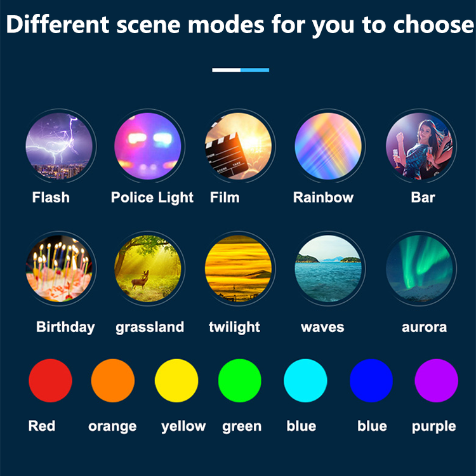This screenshot has width=476, height=476.
Task: Click the white-blue indicator bar under heading
Action: point(241,70)
